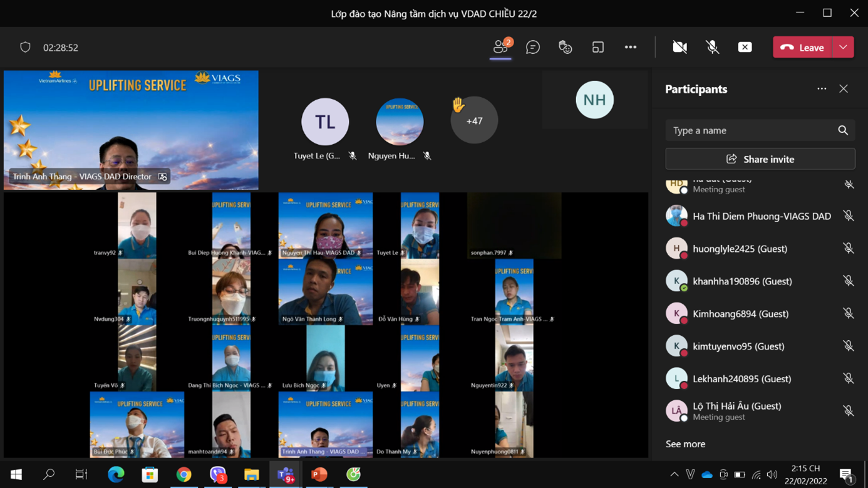The width and height of the screenshot is (868, 488).
Task: Expand the Leave options dropdown arrow
Action: point(843,48)
